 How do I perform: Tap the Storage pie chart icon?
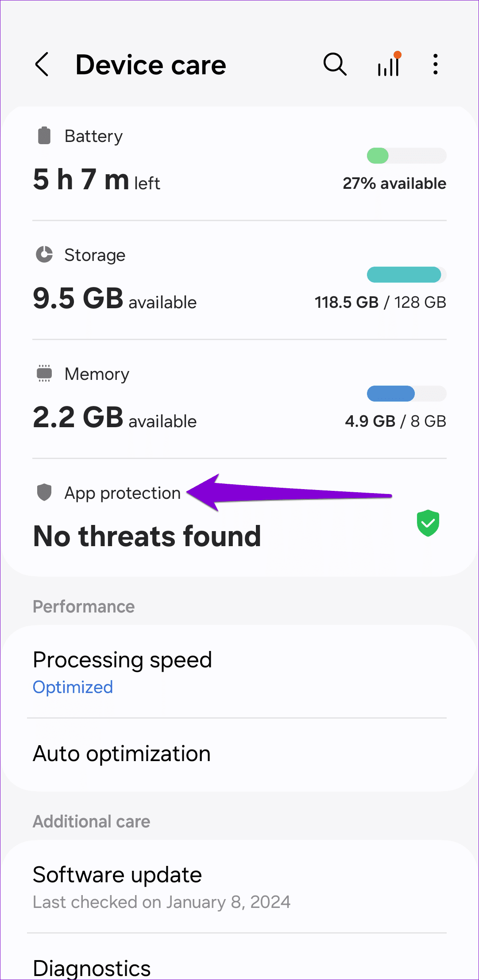point(44,255)
